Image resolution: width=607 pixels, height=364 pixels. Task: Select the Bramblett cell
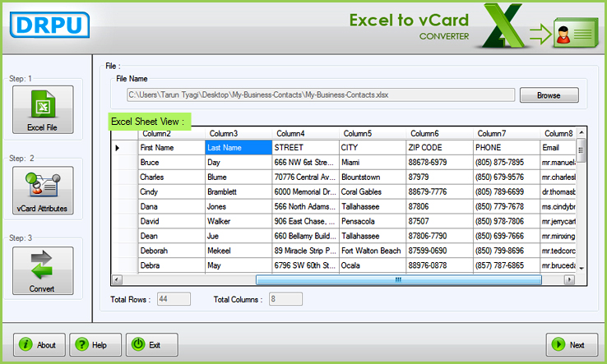tap(239, 192)
